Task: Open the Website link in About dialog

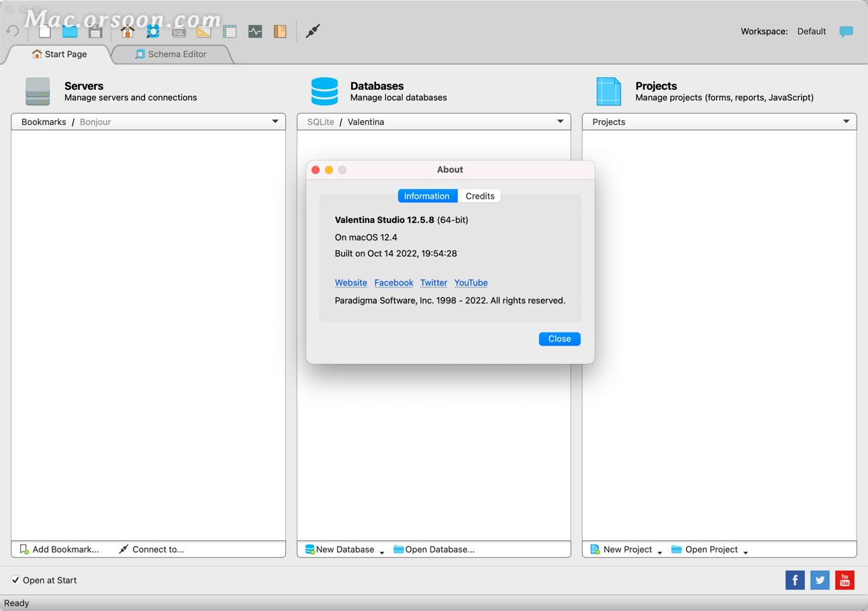Action: pyautogui.click(x=351, y=283)
